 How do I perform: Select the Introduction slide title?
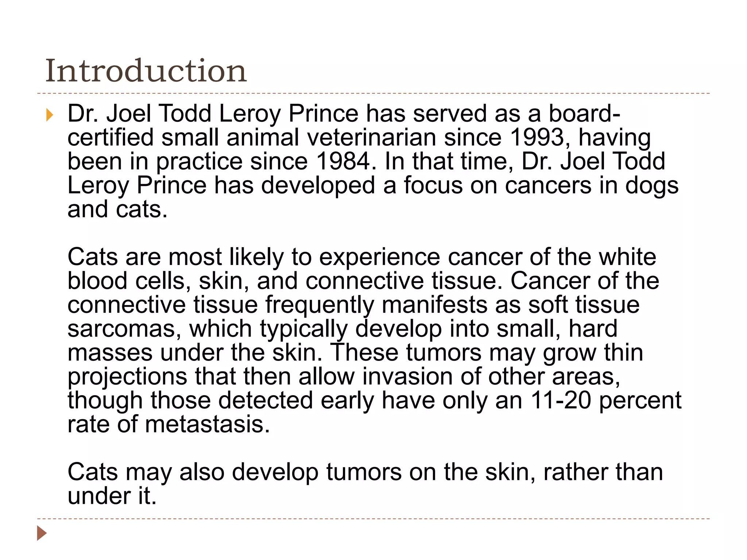(x=146, y=70)
